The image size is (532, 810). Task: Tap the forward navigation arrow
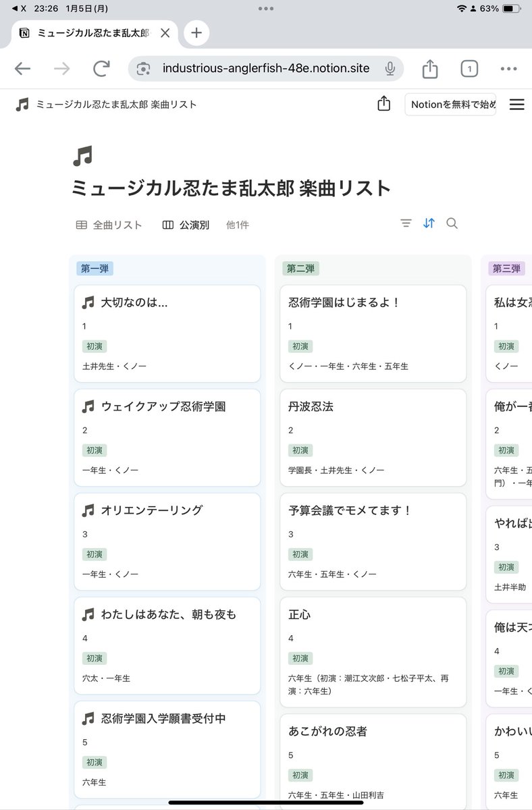62,68
